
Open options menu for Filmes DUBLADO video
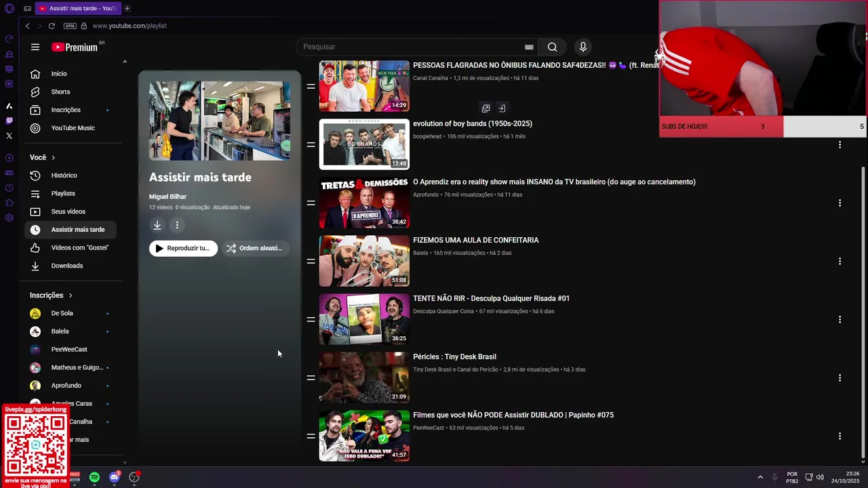pos(840,436)
